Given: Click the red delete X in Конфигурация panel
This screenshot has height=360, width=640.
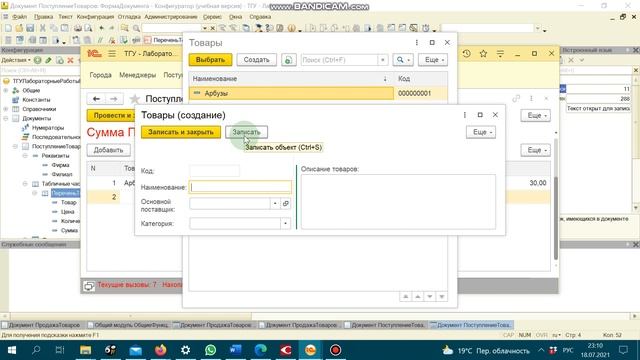Looking at the screenshot, I should [x=70, y=60].
